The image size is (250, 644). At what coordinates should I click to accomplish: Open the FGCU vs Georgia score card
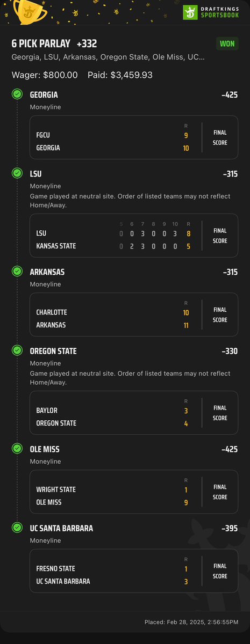[133, 137]
